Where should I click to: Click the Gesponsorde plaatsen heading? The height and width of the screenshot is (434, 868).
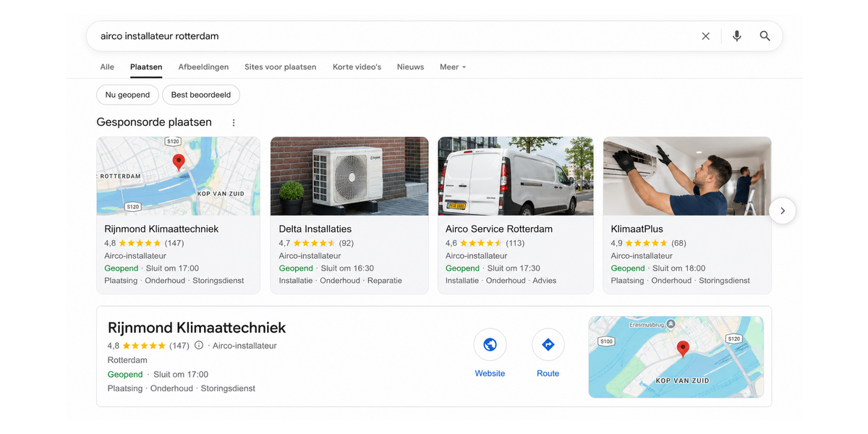pyautogui.click(x=154, y=122)
